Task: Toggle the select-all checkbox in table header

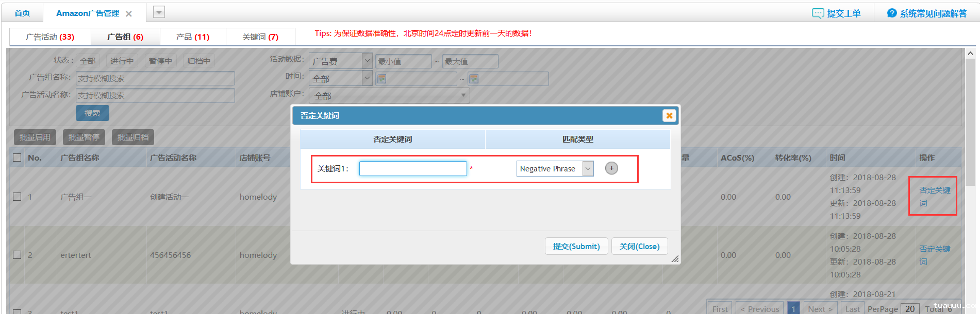Action: coord(17,158)
